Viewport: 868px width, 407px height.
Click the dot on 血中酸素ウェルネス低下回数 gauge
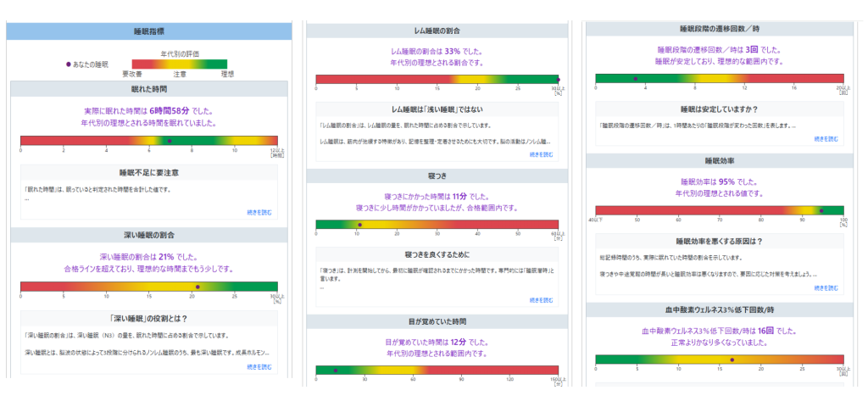(732, 360)
